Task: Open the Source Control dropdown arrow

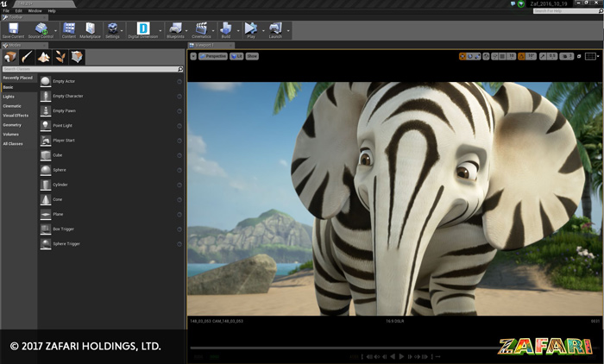Action: pos(55,30)
